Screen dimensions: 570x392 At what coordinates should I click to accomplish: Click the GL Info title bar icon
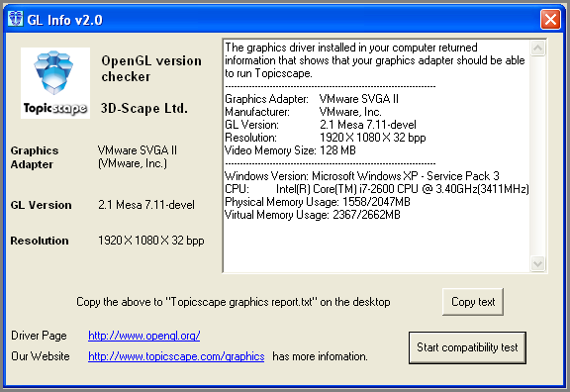tap(15, 19)
